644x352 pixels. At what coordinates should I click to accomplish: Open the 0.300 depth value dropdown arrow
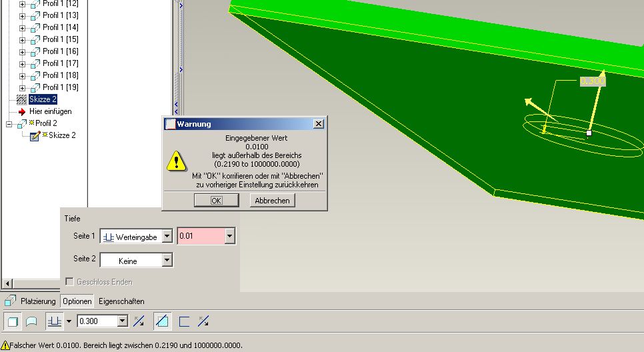[x=123, y=321]
